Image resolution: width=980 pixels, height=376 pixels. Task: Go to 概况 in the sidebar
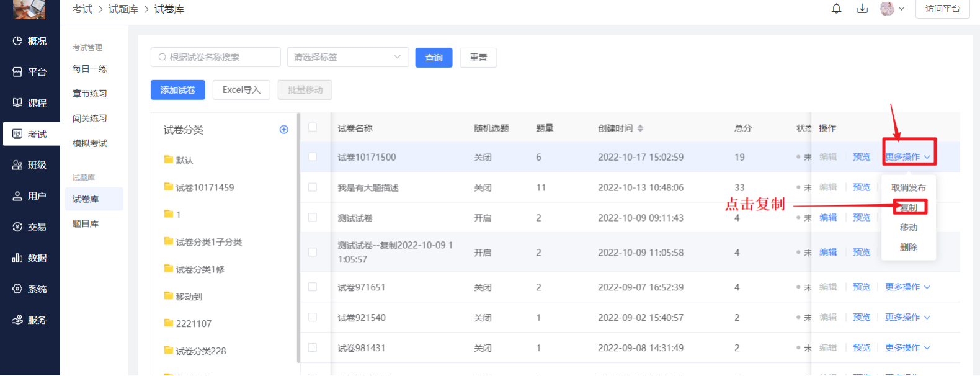coord(30,41)
